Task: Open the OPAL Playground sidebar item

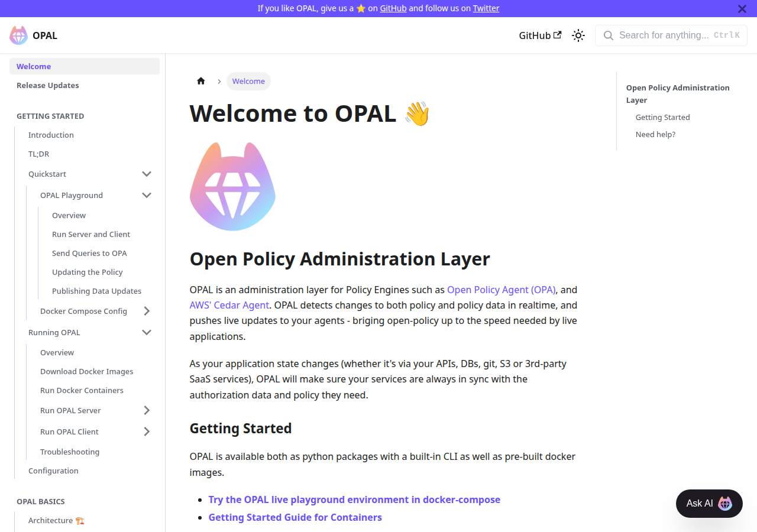Action: [72, 195]
